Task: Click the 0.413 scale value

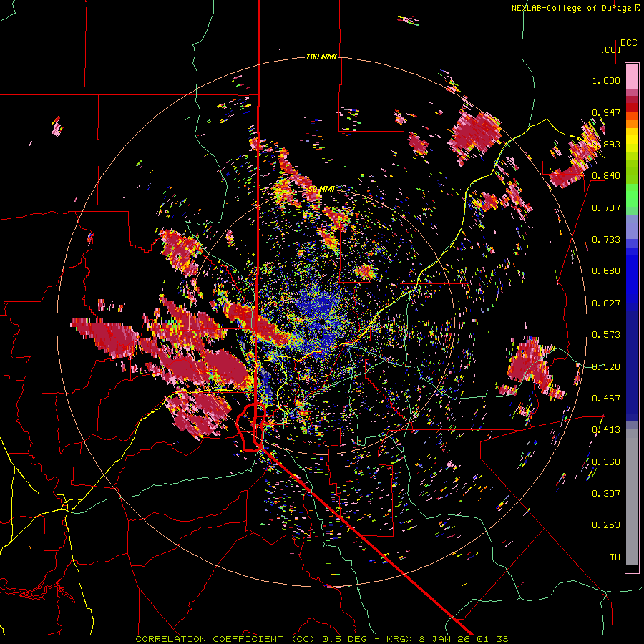Action: (x=606, y=430)
